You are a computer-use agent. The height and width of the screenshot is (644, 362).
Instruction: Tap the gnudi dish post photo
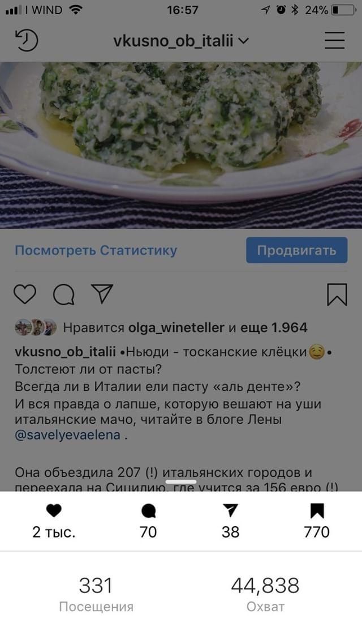(181, 145)
